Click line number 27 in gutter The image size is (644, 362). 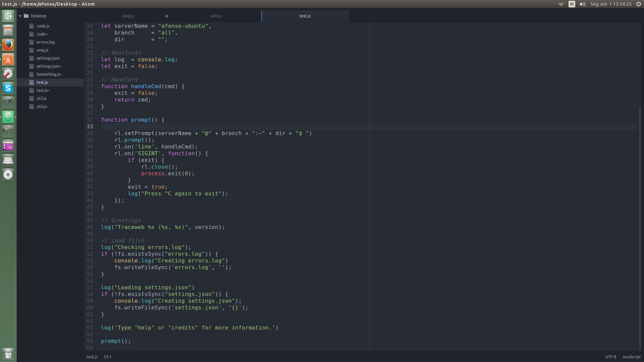90,86
